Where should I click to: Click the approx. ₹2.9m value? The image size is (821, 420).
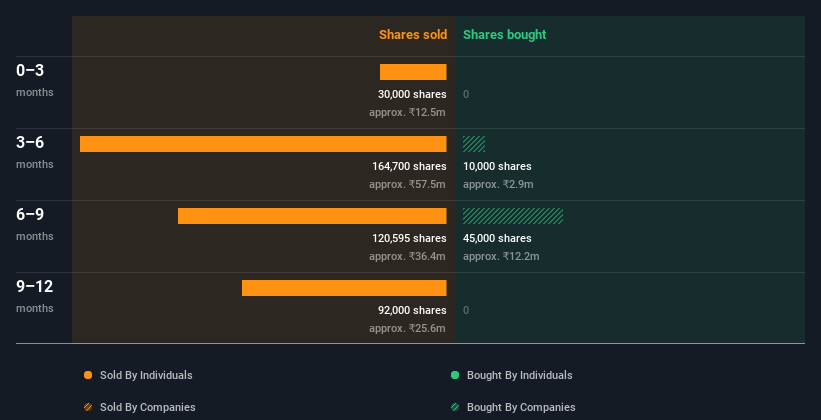(498, 184)
